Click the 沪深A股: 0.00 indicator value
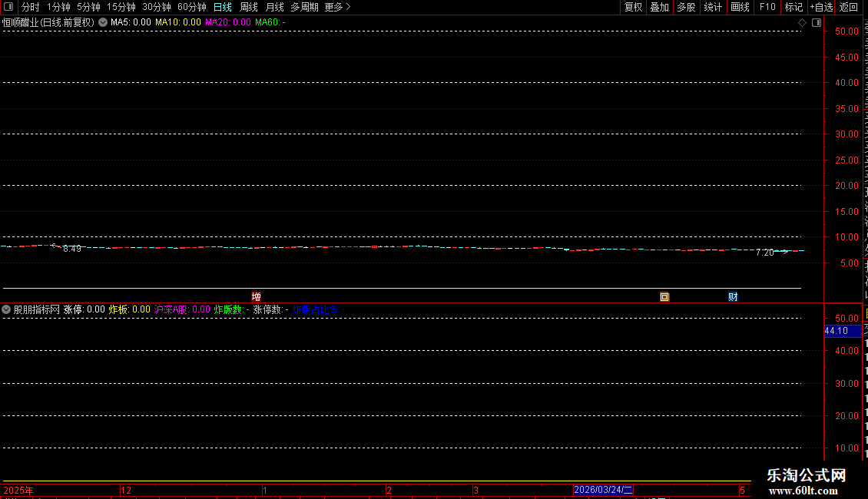This screenshot has height=499, width=868. (x=182, y=310)
